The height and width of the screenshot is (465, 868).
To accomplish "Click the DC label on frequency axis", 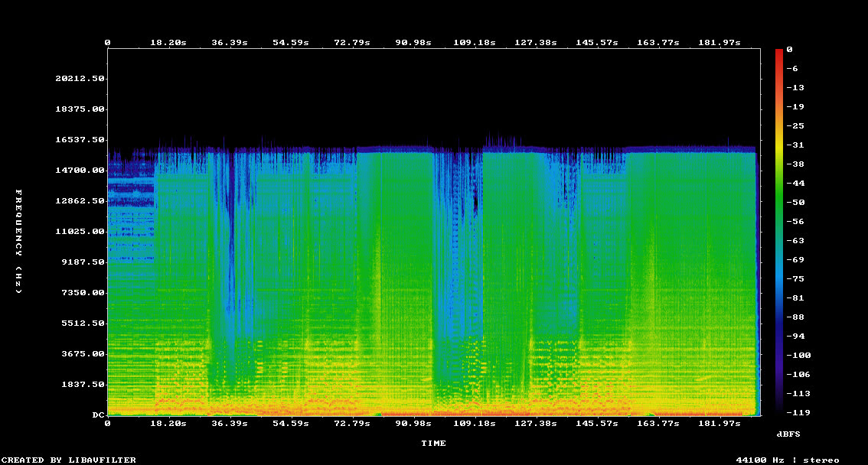I will [98, 415].
